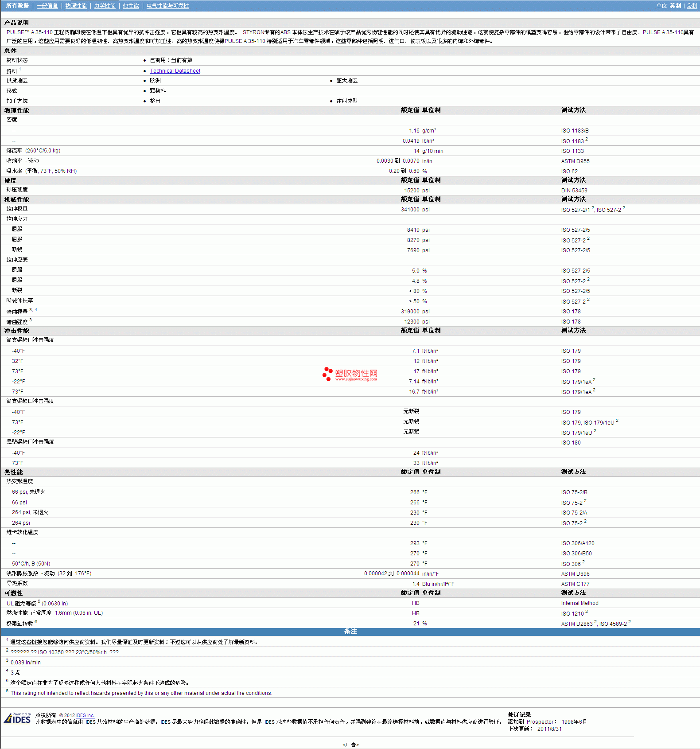The image size is (700, 749).
Task: Click the 亚太地区 availability entry
Action: pos(347,81)
